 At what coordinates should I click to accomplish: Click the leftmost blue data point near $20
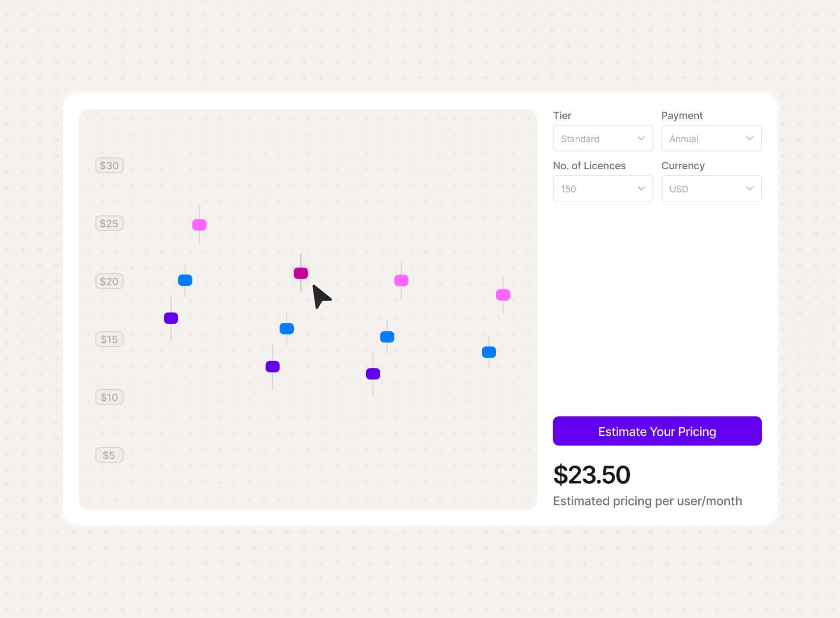coord(185,280)
